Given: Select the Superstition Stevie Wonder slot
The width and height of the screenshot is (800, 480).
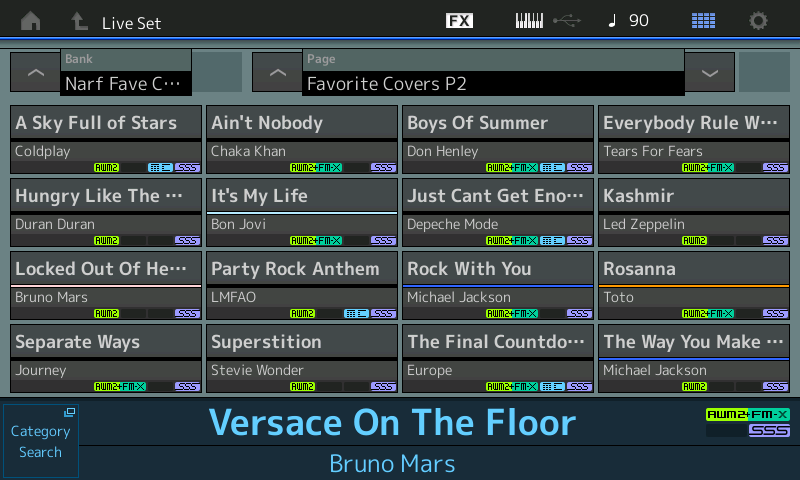Looking at the screenshot, I should [301, 358].
